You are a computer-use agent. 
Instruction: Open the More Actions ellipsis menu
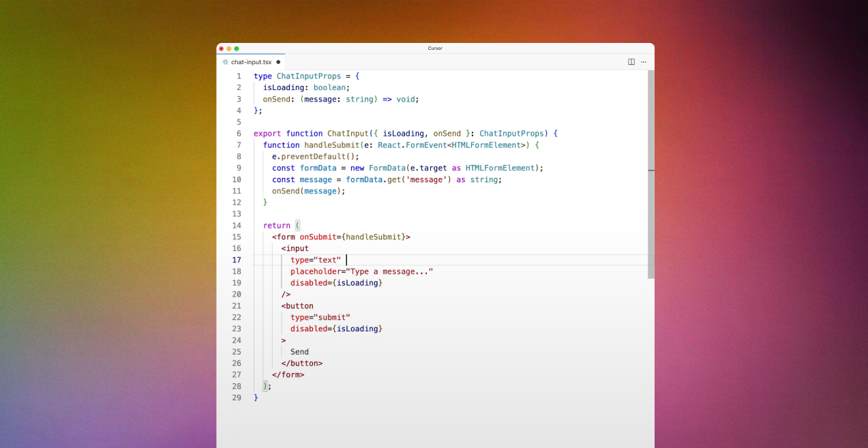[x=643, y=62]
